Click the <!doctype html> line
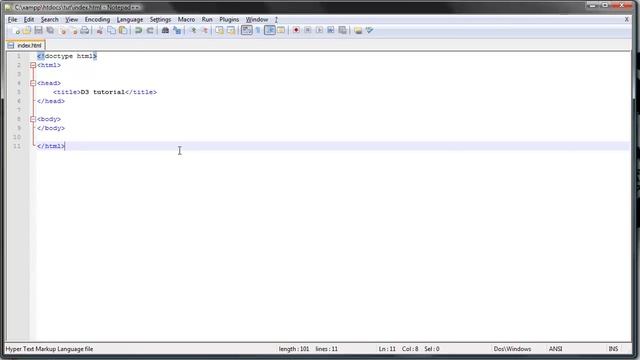 pos(67,56)
